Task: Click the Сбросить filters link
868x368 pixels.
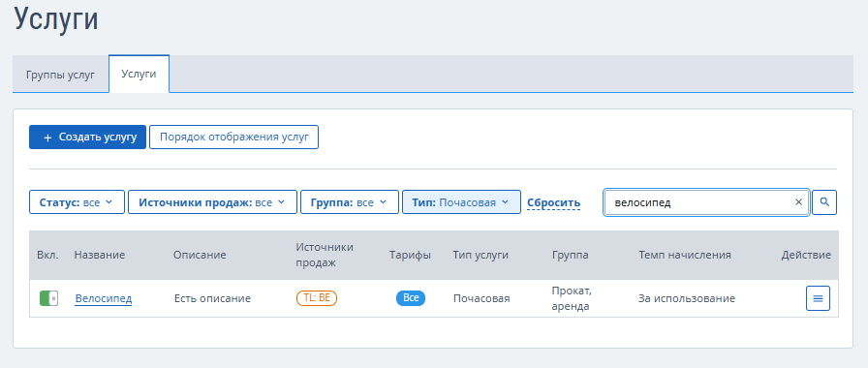Action: click(x=553, y=202)
